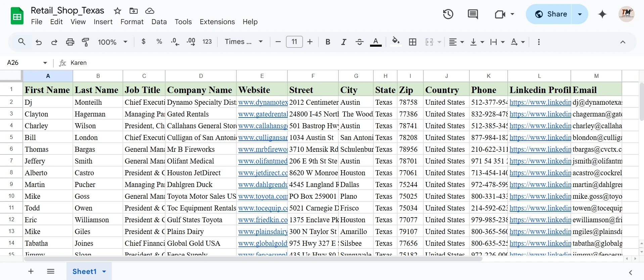Undo the last action
The width and height of the screenshot is (644, 280).
(39, 42)
